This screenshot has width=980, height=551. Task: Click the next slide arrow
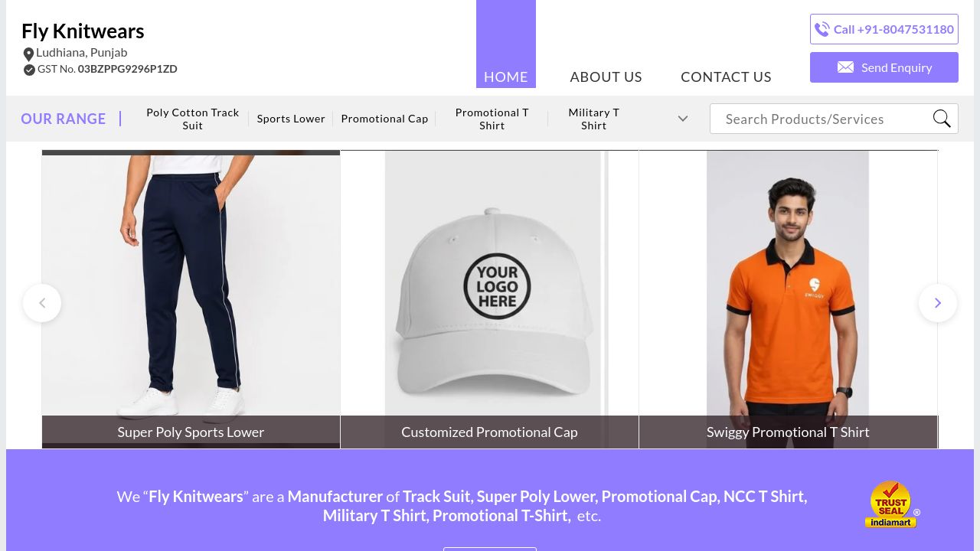click(938, 303)
